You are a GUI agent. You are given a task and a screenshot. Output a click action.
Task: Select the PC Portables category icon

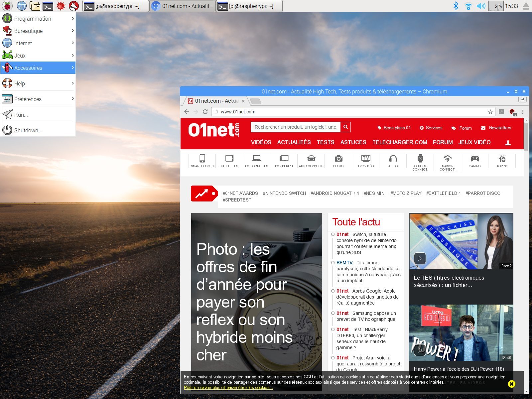[x=257, y=161]
